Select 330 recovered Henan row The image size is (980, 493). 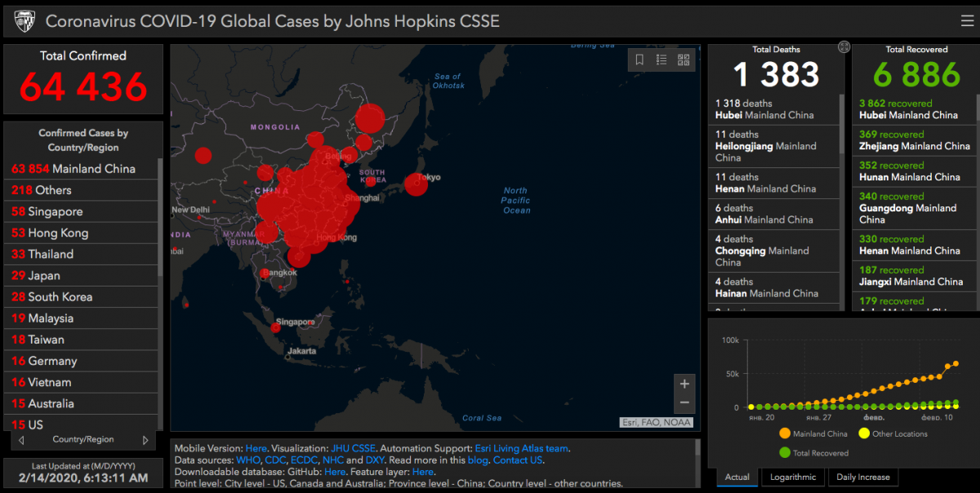pos(915,245)
